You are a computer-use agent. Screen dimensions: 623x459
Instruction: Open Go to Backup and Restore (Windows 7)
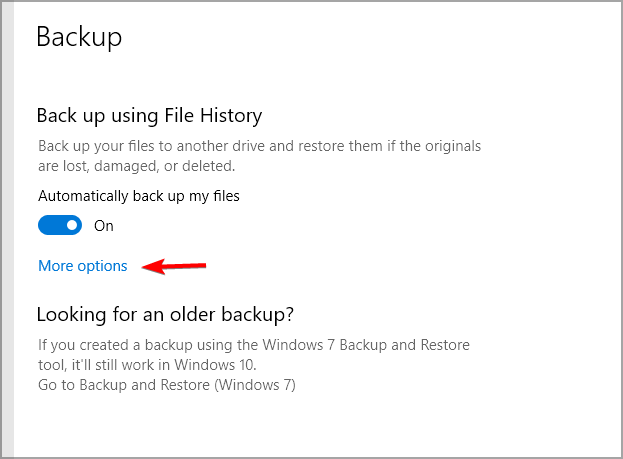[x=166, y=384]
